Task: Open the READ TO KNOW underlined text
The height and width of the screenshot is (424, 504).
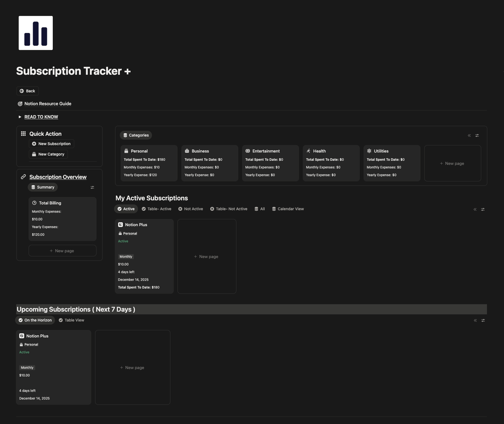Action: click(41, 117)
